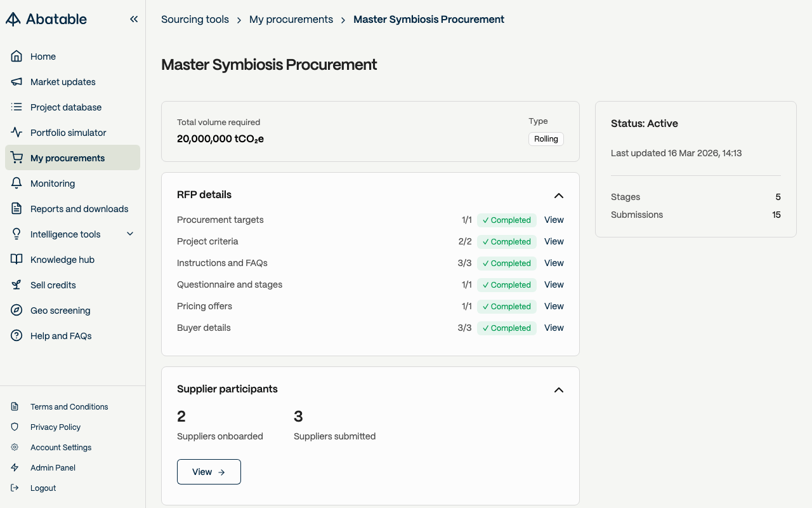Collapse the Supplier participants section
This screenshot has height=508, width=812.
tap(558, 390)
